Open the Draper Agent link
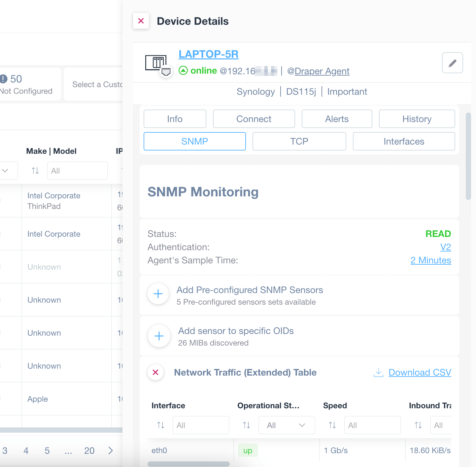476x467 pixels. click(322, 71)
